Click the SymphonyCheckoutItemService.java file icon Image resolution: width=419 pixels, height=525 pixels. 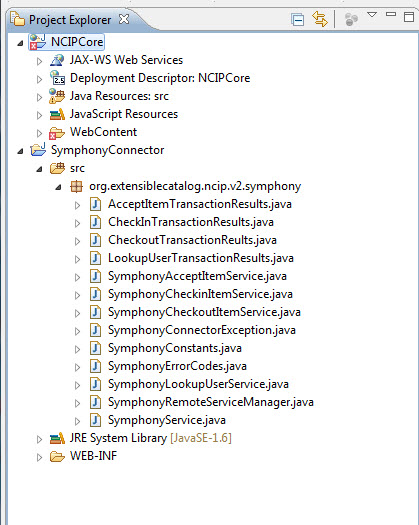tap(95, 312)
